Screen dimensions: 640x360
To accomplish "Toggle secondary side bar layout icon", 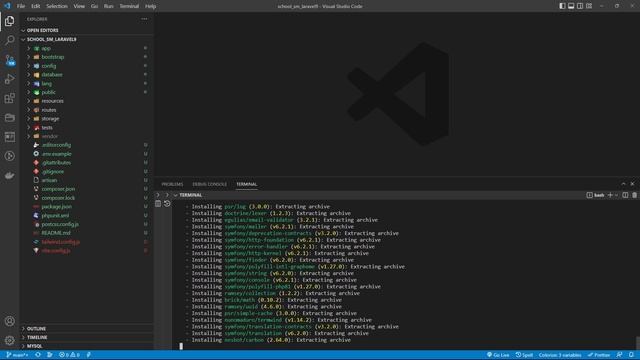I will pyautogui.click(x=580, y=6).
